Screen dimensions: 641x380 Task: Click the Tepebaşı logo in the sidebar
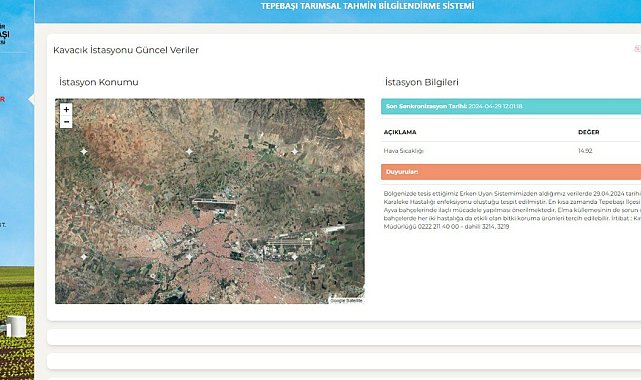coord(4,34)
